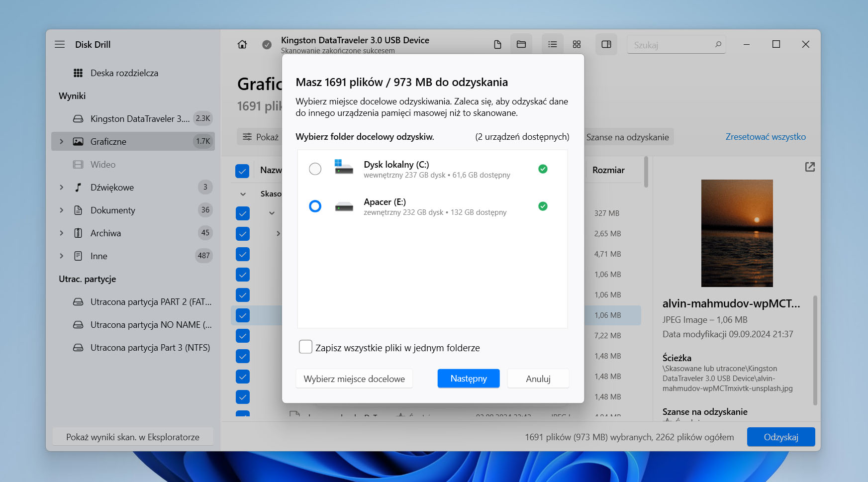Click the file list vertical scrollbar
868x482 pixels.
click(x=646, y=172)
